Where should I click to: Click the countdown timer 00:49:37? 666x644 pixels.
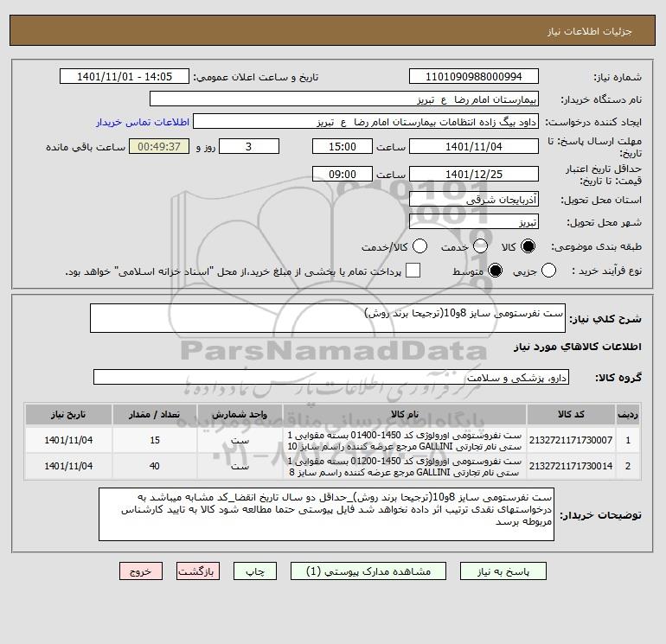(x=159, y=146)
